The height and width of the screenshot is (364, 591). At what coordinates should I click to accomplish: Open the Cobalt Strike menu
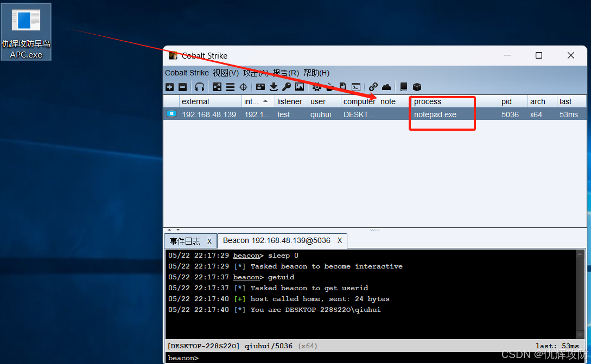[187, 73]
